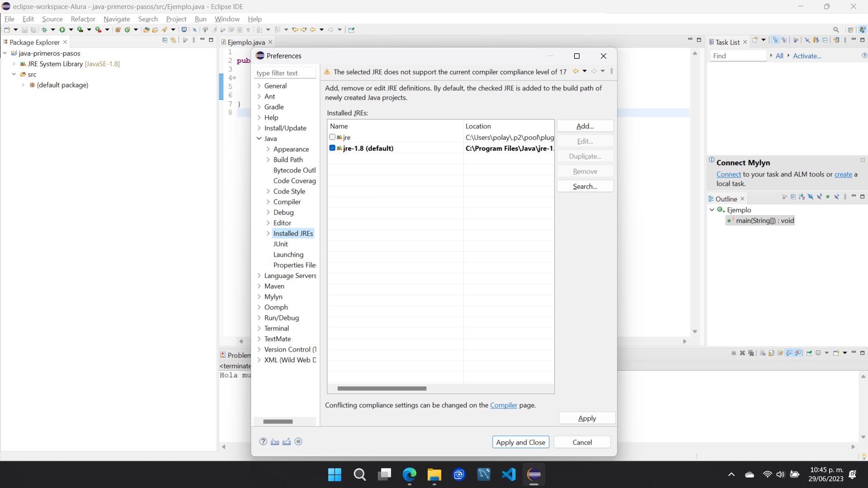The height and width of the screenshot is (488, 868).
Task: Click horizontal scrollbar under Installed JREs table
Action: pos(382,389)
